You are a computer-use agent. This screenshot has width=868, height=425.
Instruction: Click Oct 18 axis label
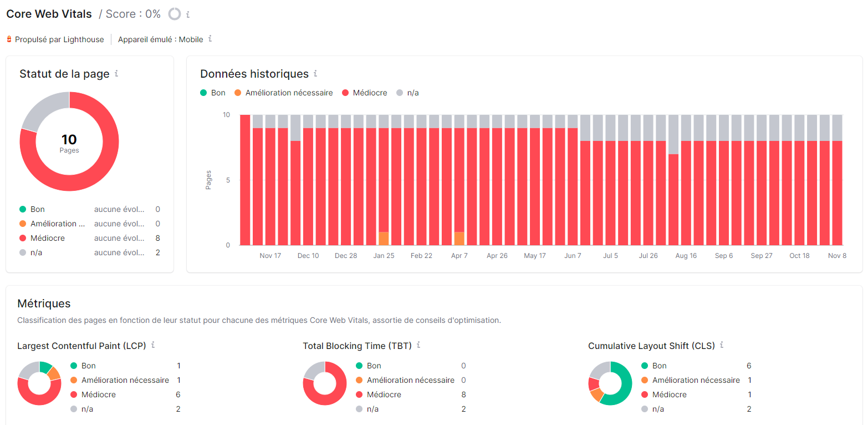pyautogui.click(x=799, y=256)
